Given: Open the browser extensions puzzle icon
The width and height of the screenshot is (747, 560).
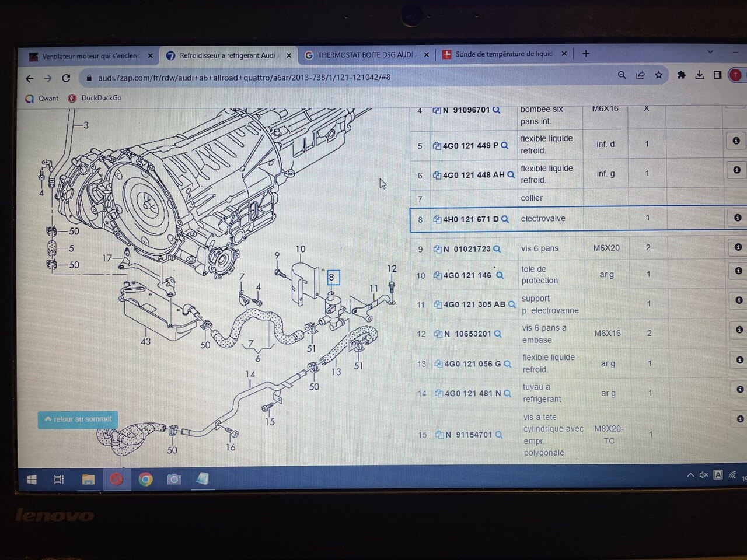Looking at the screenshot, I should (x=681, y=75).
